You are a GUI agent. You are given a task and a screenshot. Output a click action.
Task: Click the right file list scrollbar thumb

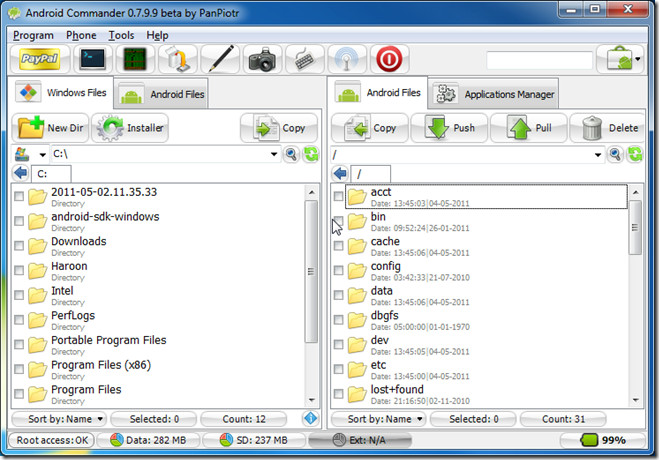click(x=635, y=227)
